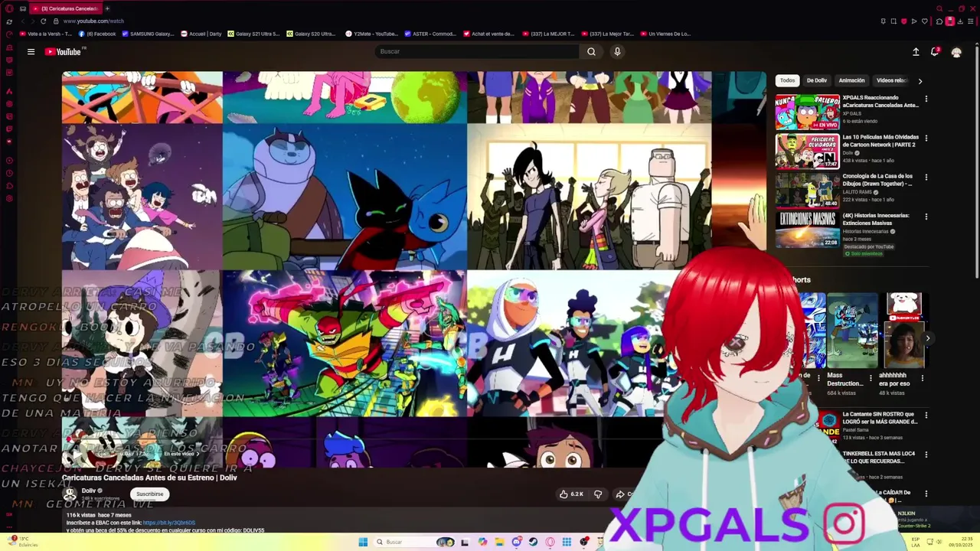The image size is (980, 551).
Task: Open the YouTube notifications bell
Action: 935,52
